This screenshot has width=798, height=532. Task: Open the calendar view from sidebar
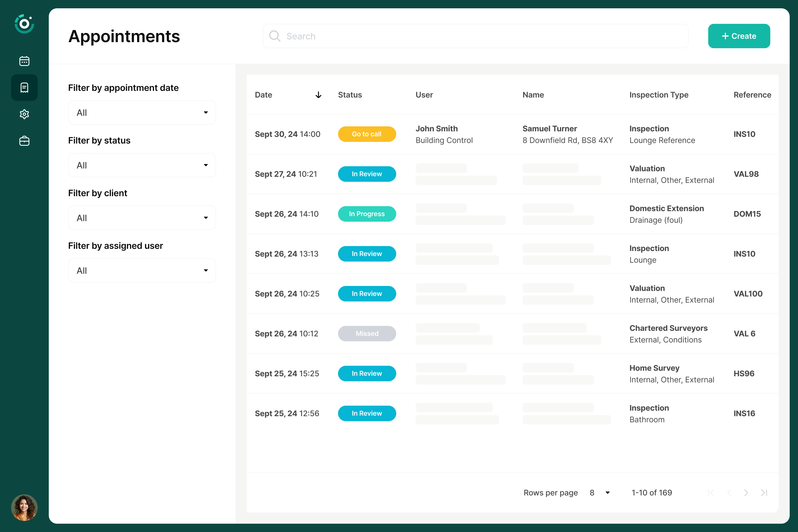click(24, 61)
